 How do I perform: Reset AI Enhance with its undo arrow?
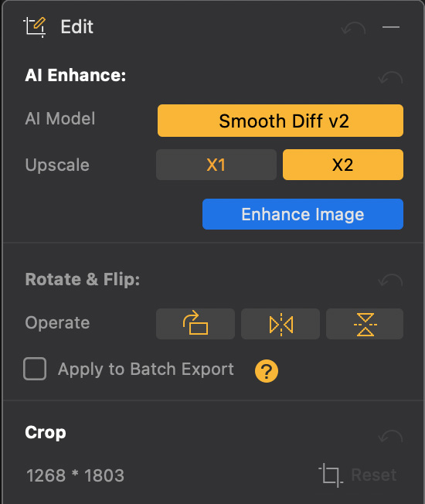(390, 77)
